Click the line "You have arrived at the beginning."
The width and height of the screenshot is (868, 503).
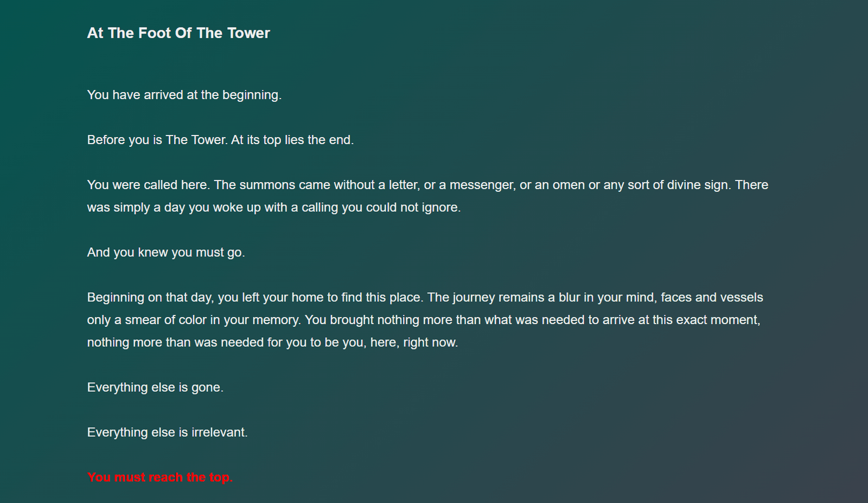pos(184,95)
